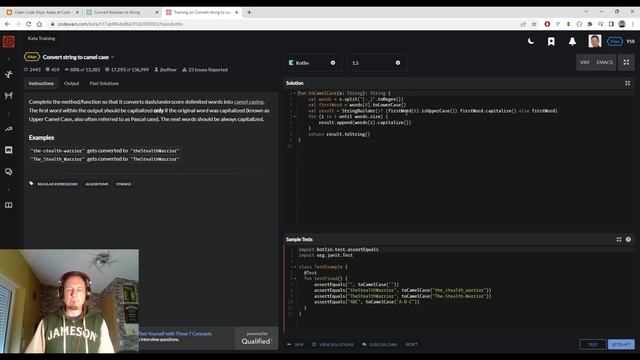
Task: Open the Sample Tests help icon
Action: coord(628,240)
